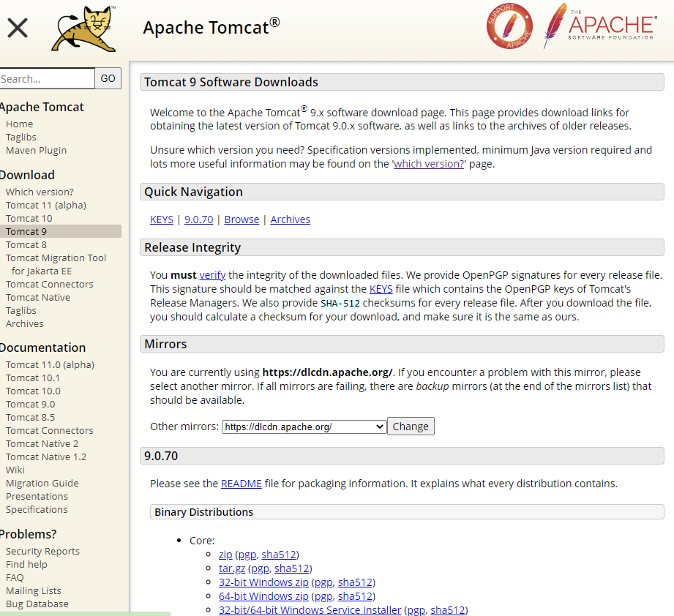Open Tomcat Migration Tool for Jakarta EE
The width and height of the screenshot is (674, 616).
tap(56, 265)
